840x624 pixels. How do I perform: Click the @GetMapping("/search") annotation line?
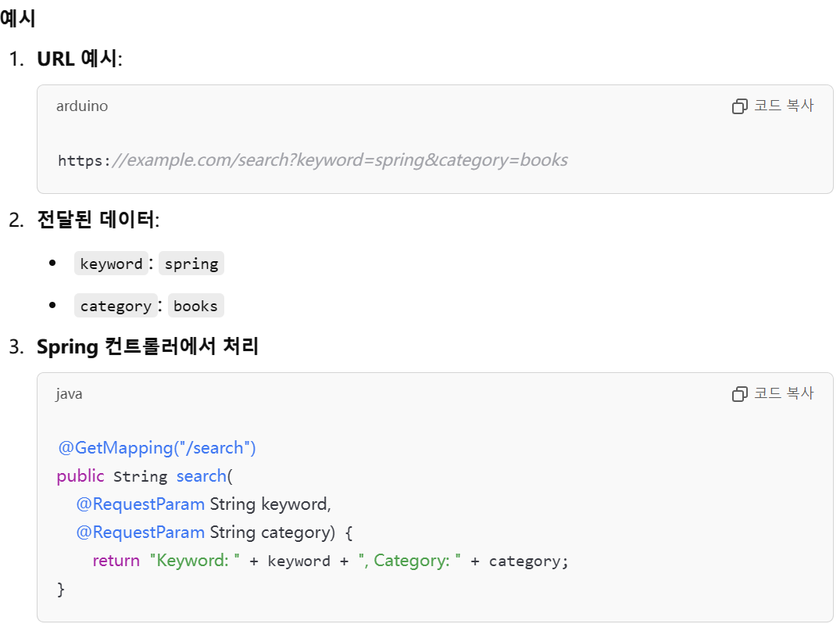[157, 448]
